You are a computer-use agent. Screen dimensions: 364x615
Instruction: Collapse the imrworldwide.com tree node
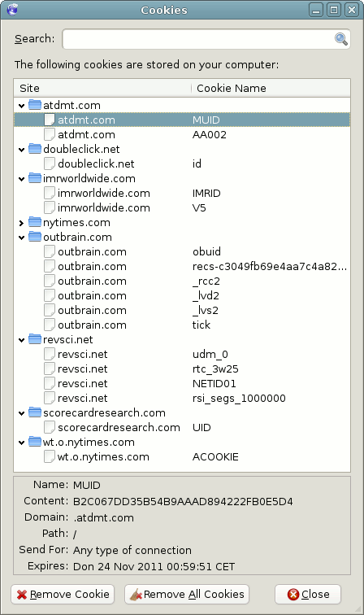click(x=22, y=179)
